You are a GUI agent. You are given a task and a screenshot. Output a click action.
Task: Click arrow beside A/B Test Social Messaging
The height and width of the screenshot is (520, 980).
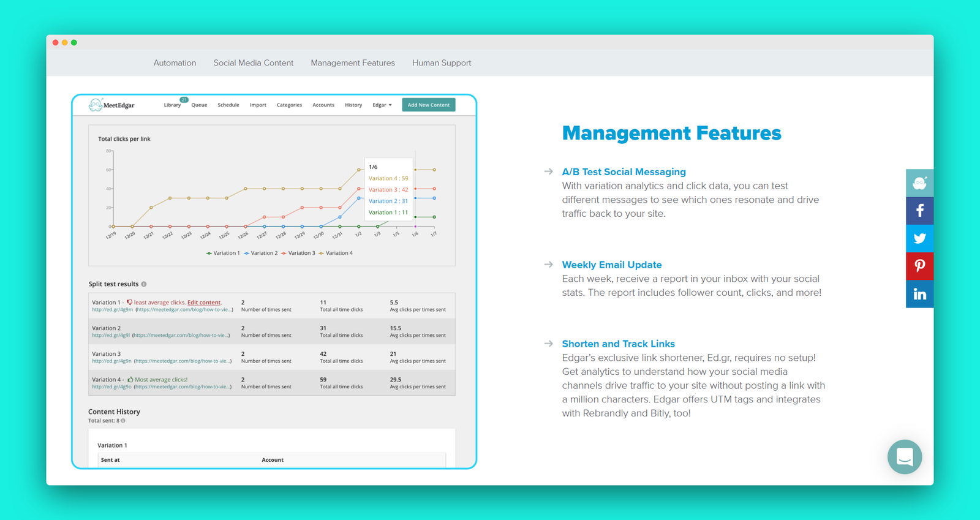point(548,171)
